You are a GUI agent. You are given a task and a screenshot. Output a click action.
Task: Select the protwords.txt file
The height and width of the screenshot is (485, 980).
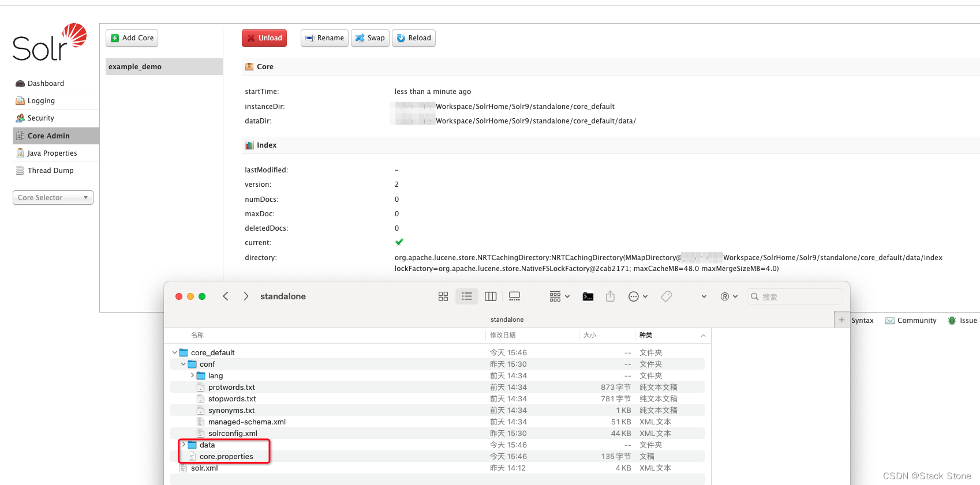231,387
